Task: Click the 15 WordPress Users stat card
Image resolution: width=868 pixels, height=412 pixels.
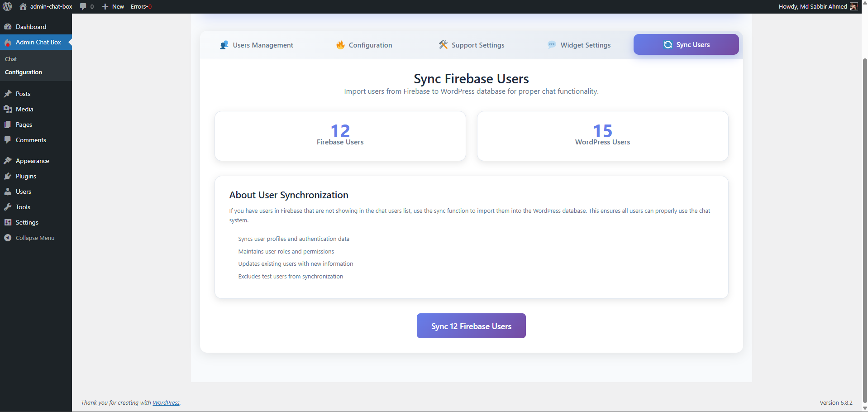Action: click(603, 136)
